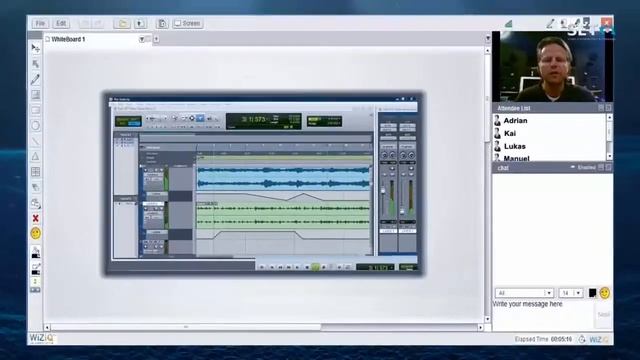Click the upload file toolbar icon
The height and width of the screenshot is (360, 640).
(x=140, y=23)
